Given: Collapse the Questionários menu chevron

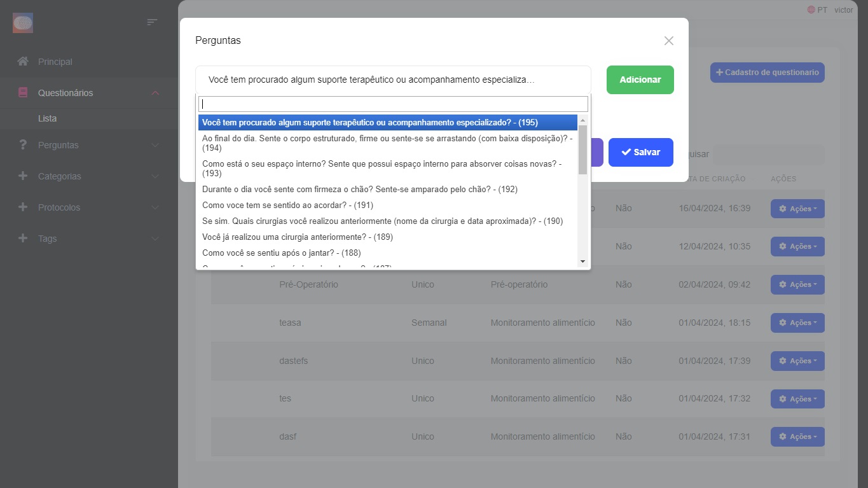Looking at the screenshot, I should coord(155,94).
